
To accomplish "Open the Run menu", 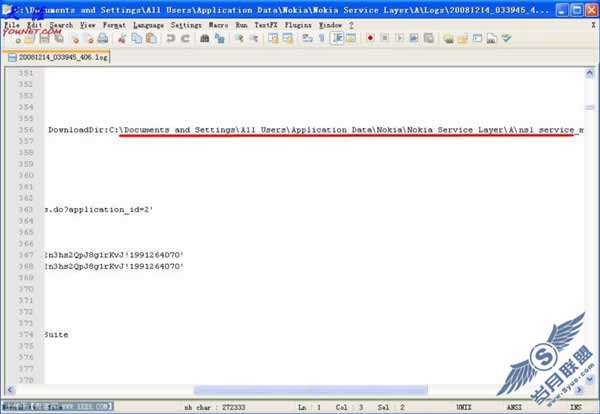I will point(241,25).
